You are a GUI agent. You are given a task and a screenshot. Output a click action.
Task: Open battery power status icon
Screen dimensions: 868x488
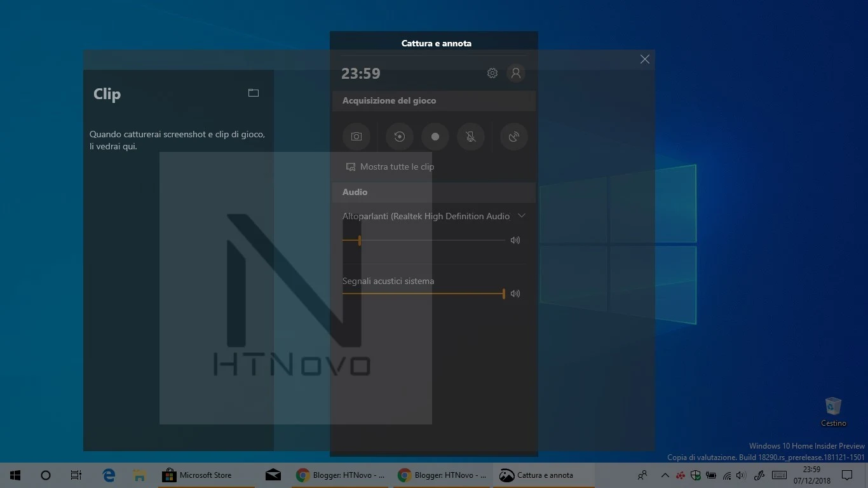coord(711,475)
